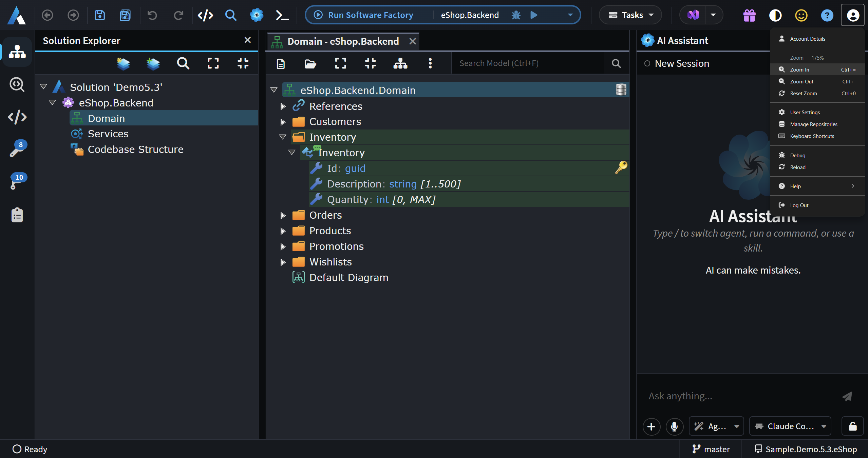The height and width of the screenshot is (458, 868).
Task: Toggle the light/dark theme contrast icon
Action: pyautogui.click(x=775, y=15)
